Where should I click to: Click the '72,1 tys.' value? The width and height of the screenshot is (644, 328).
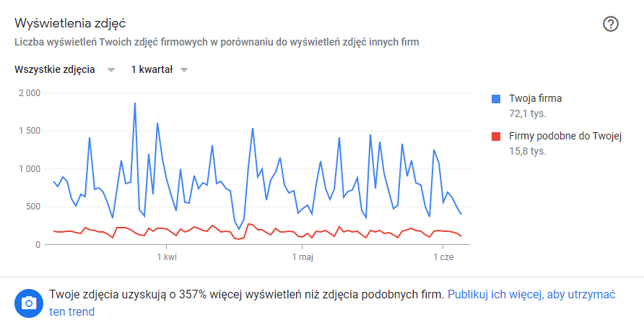click(x=527, y=113)
